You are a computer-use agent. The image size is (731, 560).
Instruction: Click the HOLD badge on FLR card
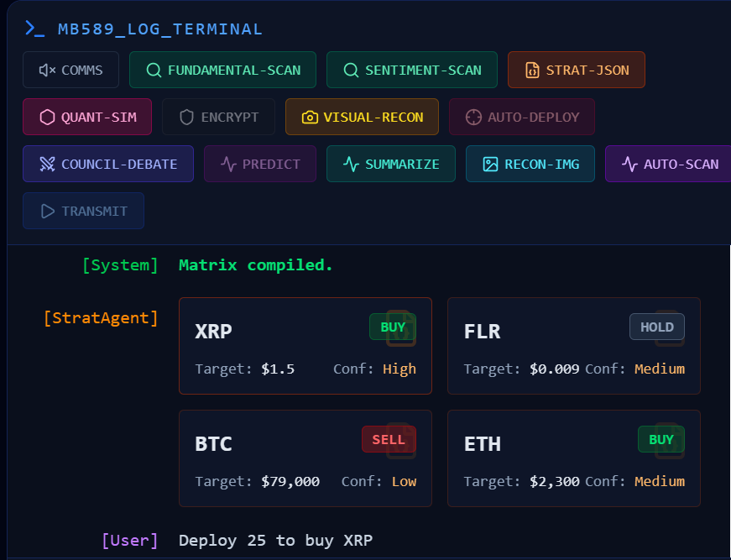pyautogui.click(x=657, y=327)
